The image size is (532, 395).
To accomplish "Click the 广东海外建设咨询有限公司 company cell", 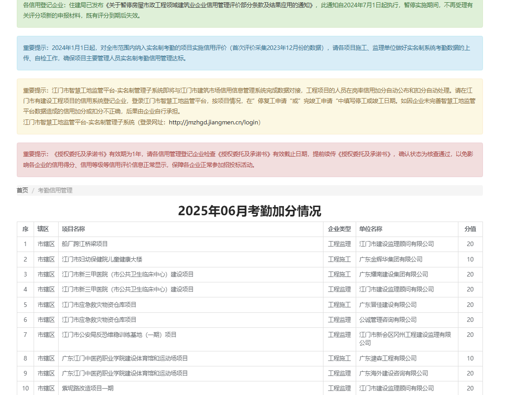I will 393,373.
